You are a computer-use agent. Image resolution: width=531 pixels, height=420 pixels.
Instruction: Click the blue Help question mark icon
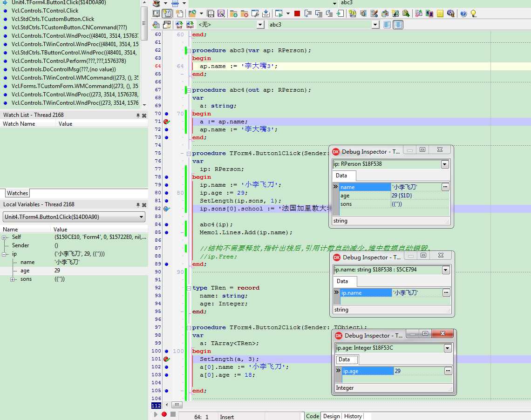463,14
